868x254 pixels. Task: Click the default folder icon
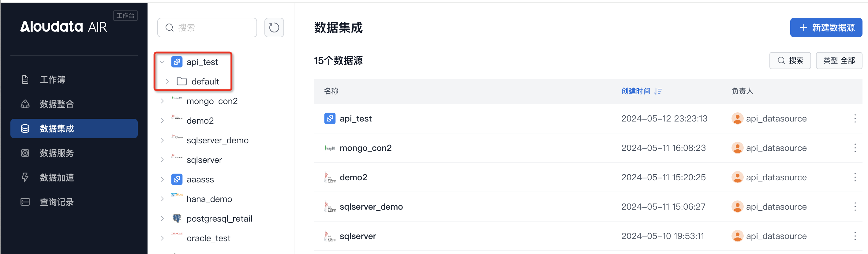pyautogui.click(x=181, y=81)
